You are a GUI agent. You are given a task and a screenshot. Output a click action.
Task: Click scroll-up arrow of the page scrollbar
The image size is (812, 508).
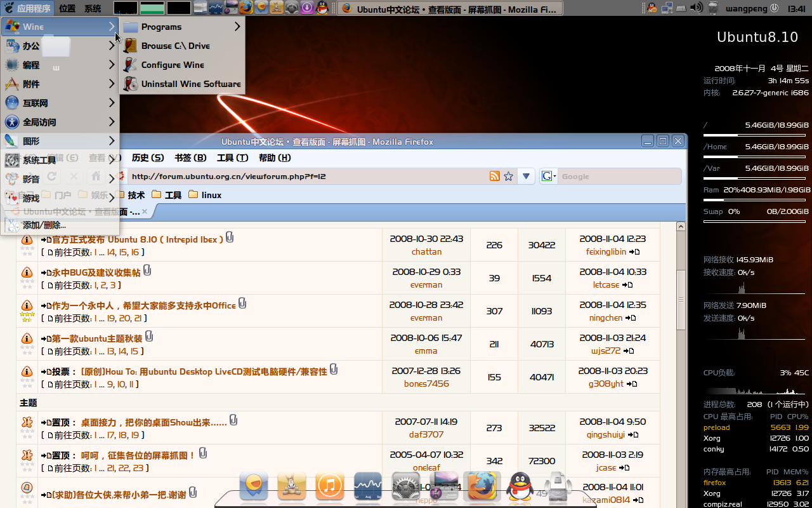pos(681,227)
